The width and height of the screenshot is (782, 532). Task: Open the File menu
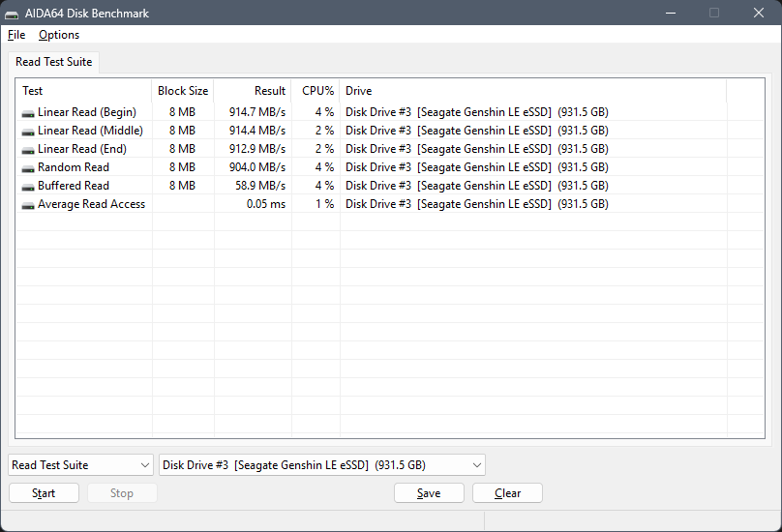coord(16,35)
